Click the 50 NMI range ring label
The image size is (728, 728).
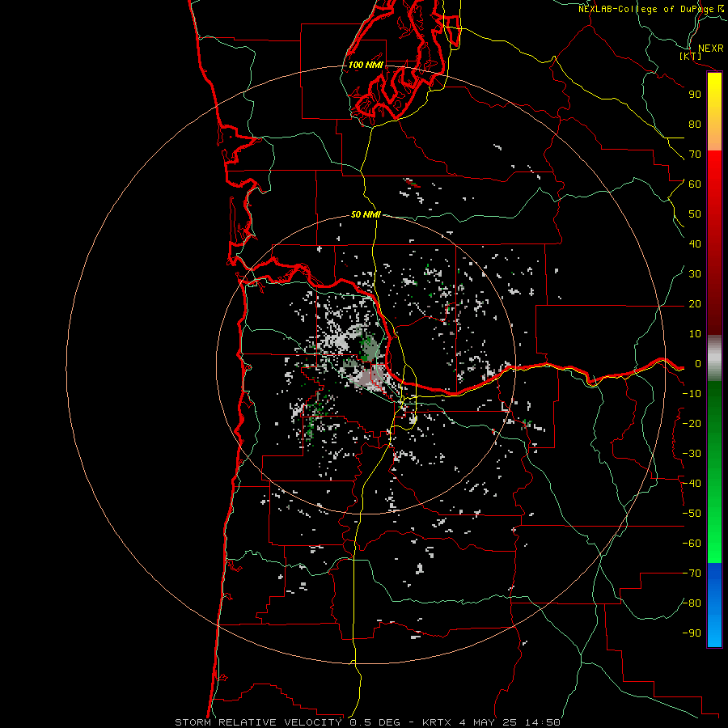[x=366, y=214]
